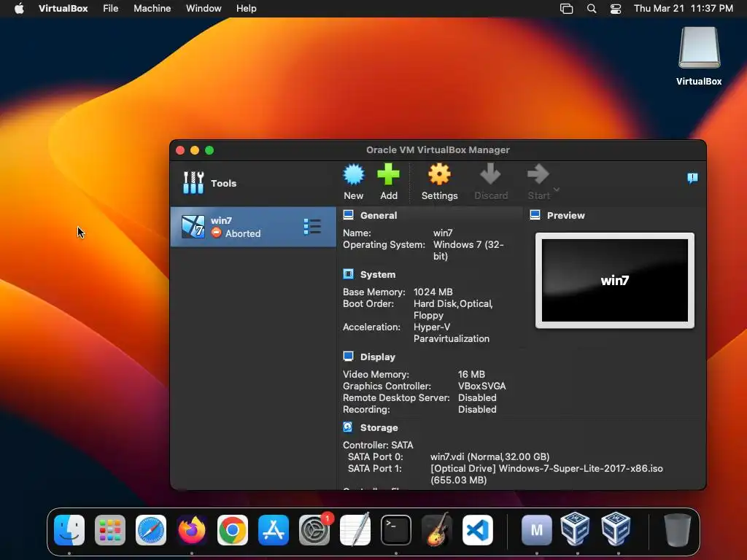Click the VBoxSVGA graphics controller value
This screenshot has height=560, width=747.
pos(481,386)
